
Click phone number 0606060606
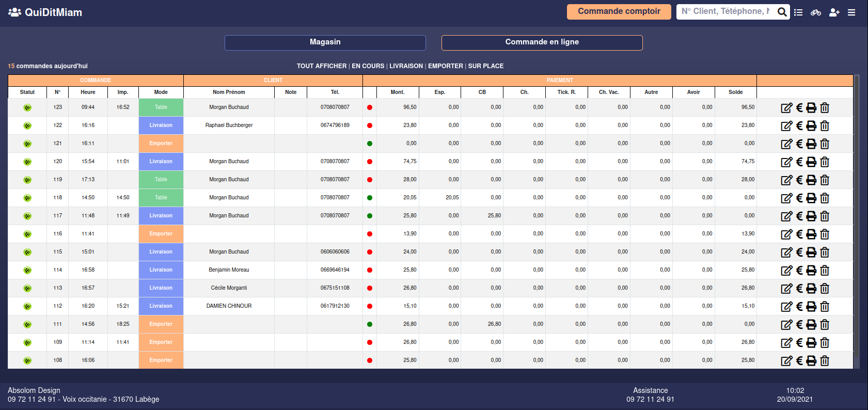[x=335, y=252]
